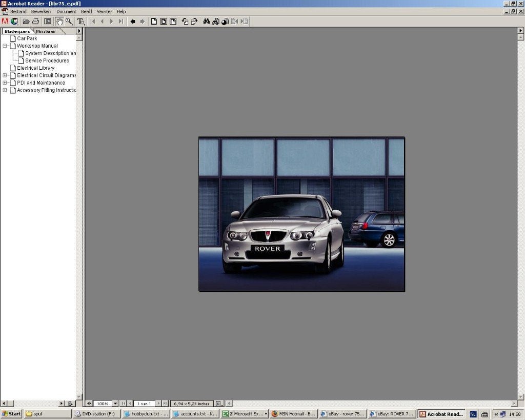Open the Bewerken menu
The width and height of the screenshot is (525, 420).
[41, 11]
